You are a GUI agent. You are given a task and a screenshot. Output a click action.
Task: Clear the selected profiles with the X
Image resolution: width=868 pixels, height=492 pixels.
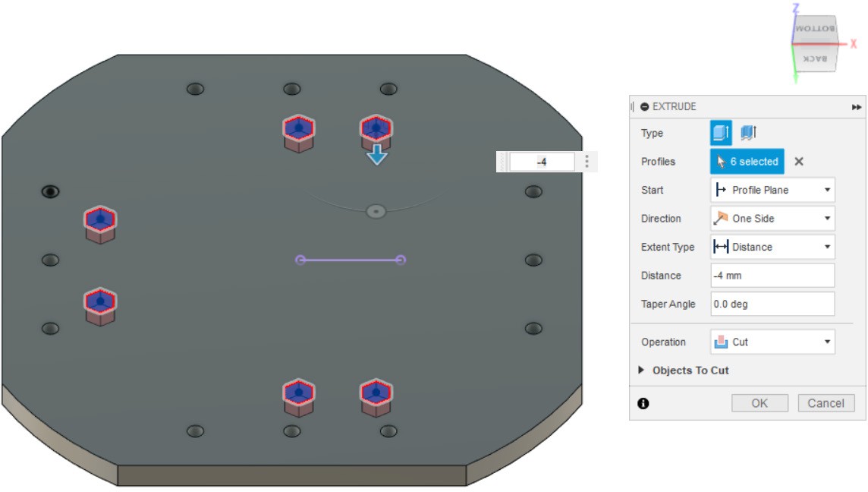(799, 162)
